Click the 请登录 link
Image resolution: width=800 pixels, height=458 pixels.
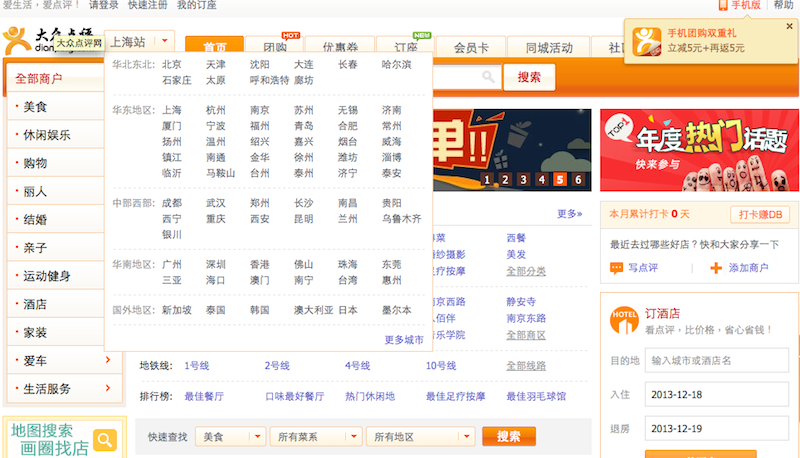104,5
